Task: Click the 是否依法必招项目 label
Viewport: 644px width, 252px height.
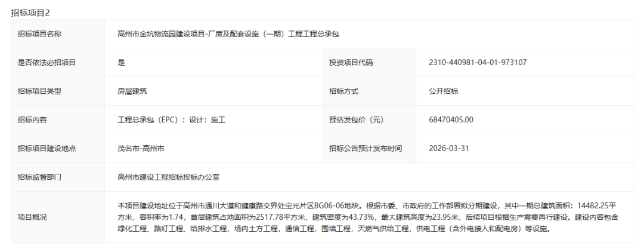Action: pos(47,63)
